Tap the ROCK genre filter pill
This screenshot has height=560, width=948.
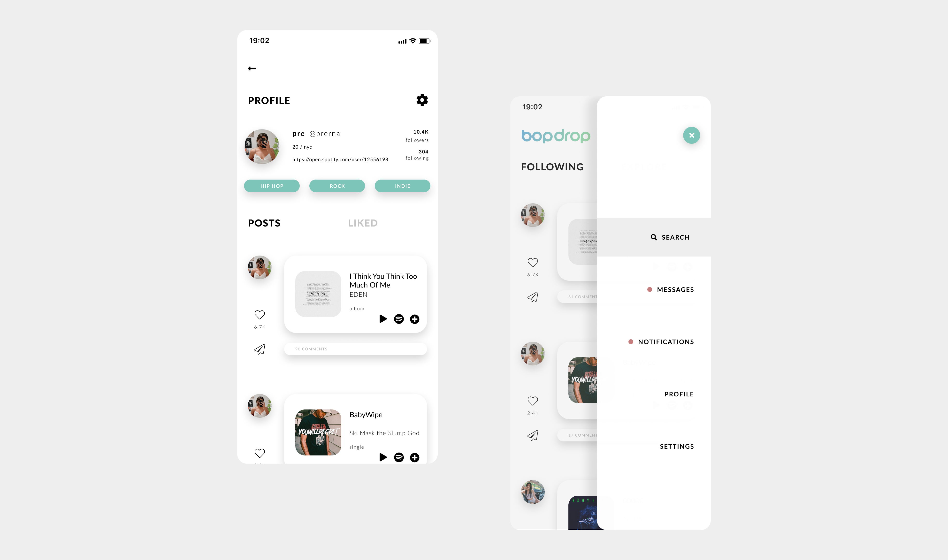coord(337,185)
